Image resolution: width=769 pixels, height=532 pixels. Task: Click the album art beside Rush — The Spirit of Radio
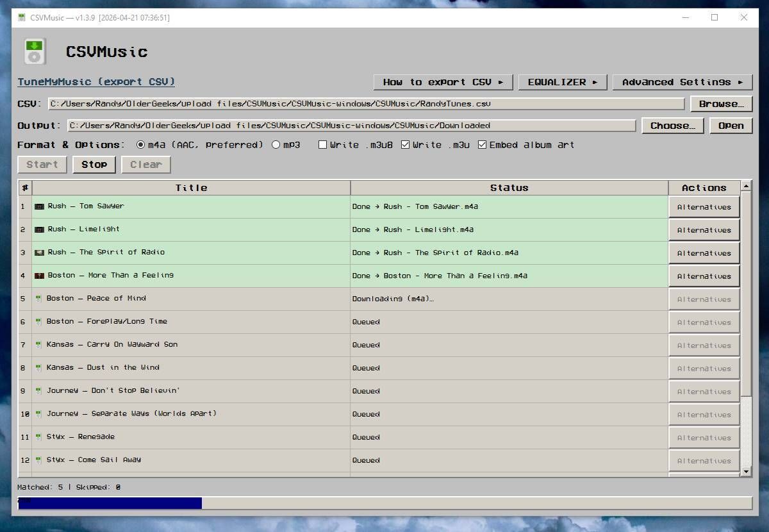click(40, 253)
